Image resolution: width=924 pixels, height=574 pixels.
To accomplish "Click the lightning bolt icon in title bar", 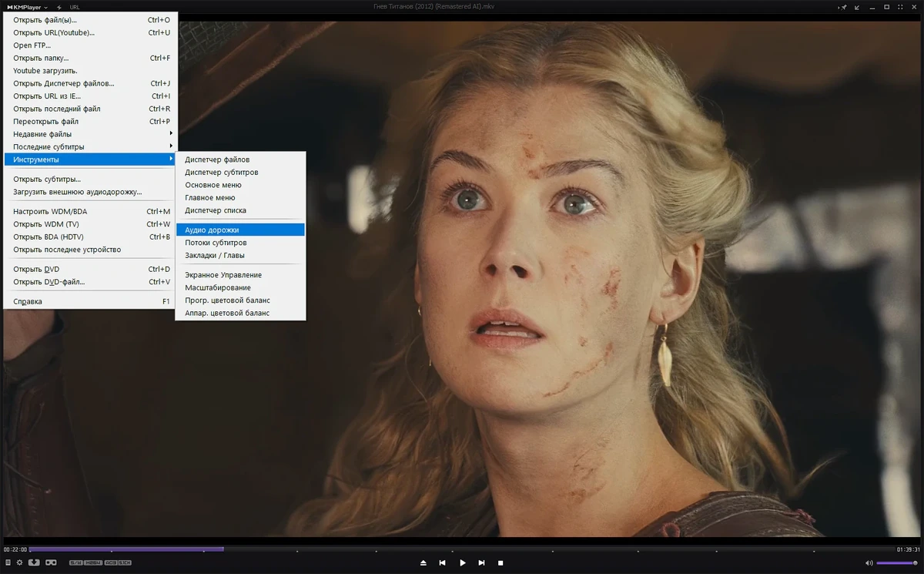I will [59, 7].
